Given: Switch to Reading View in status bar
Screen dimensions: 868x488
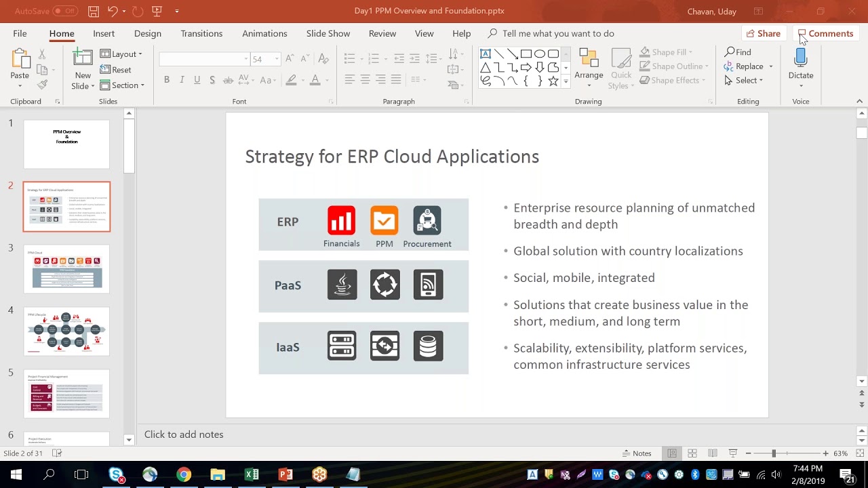Looking at the screenshot, I should tap(713, 453).
